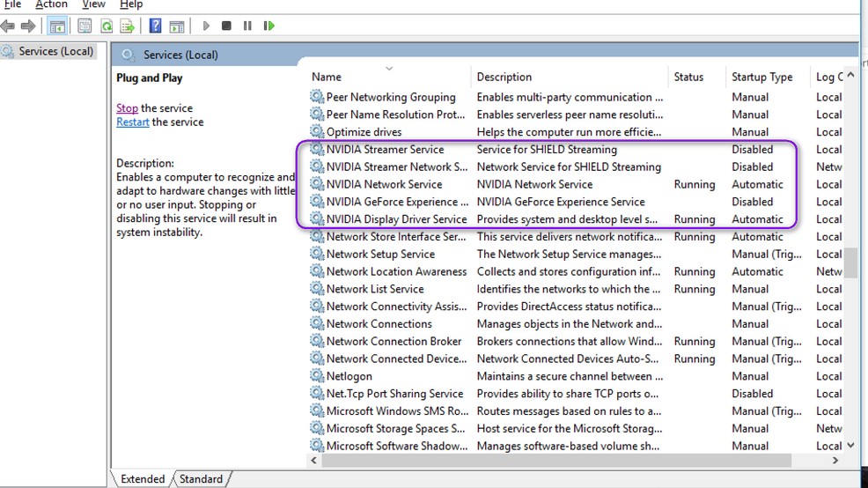Click Running status of Network List Service
The height and width of the screenshot is (488, 868).
(695, 289)
